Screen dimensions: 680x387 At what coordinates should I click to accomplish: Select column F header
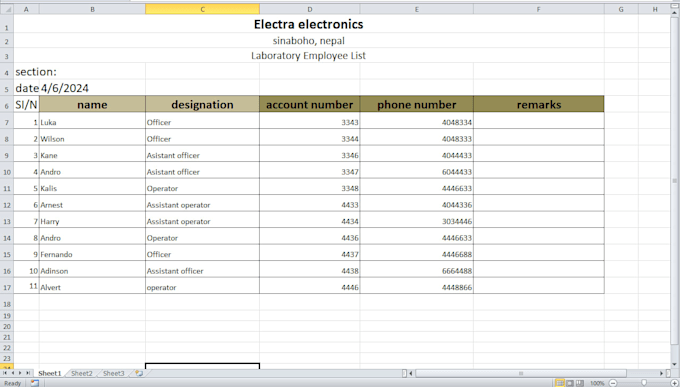tap(539, 9)
